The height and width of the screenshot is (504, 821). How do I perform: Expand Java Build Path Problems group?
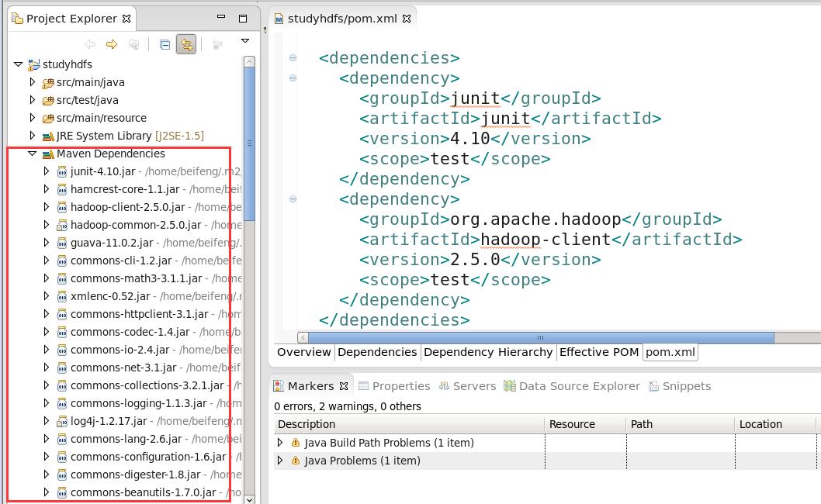(280, 443)
